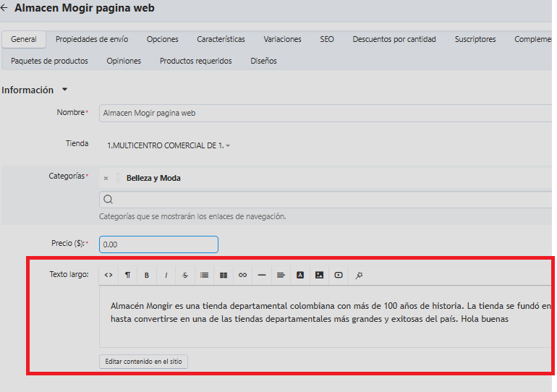This screenshot has width=557, height=392.
Task: Switch to the Diseños tab
Action: click(x=263, y=61)
